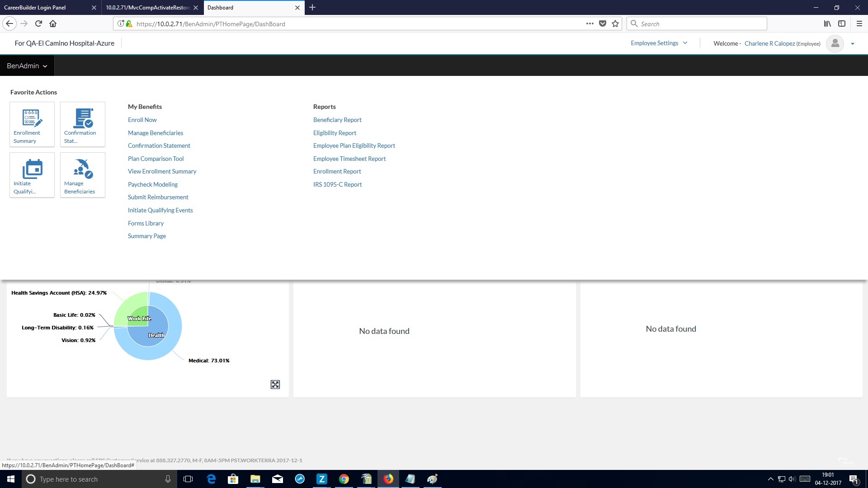Open the Firefox sidebar toggle icon
The width and height of the screenshot is (868, 488).
[x=842, y=24]
